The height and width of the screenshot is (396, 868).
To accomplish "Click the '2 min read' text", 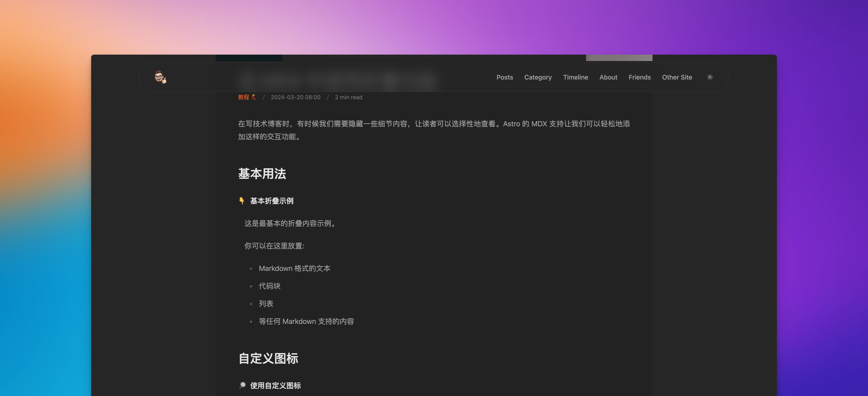I will tap(348, 97).
